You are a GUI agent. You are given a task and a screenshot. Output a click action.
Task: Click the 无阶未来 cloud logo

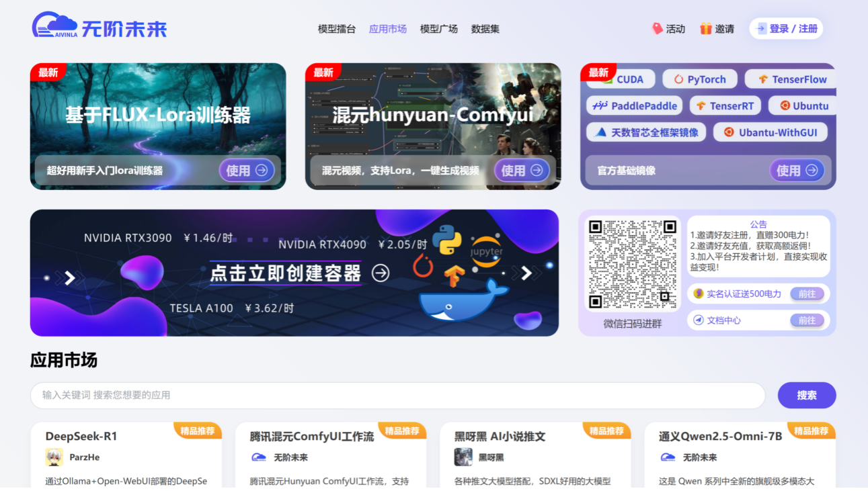click(99, 26)
